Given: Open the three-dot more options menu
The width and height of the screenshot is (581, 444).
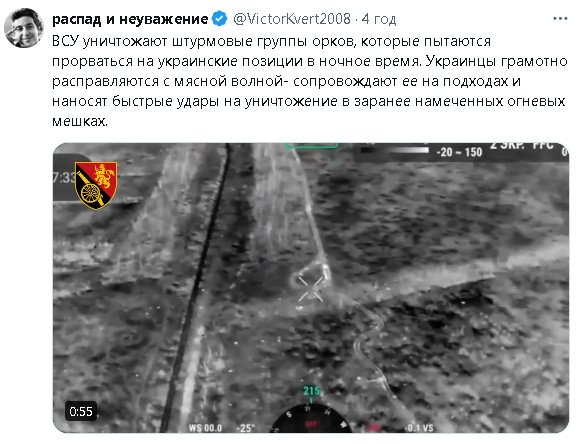Looking at the screenshot, I should coord(560,19).
